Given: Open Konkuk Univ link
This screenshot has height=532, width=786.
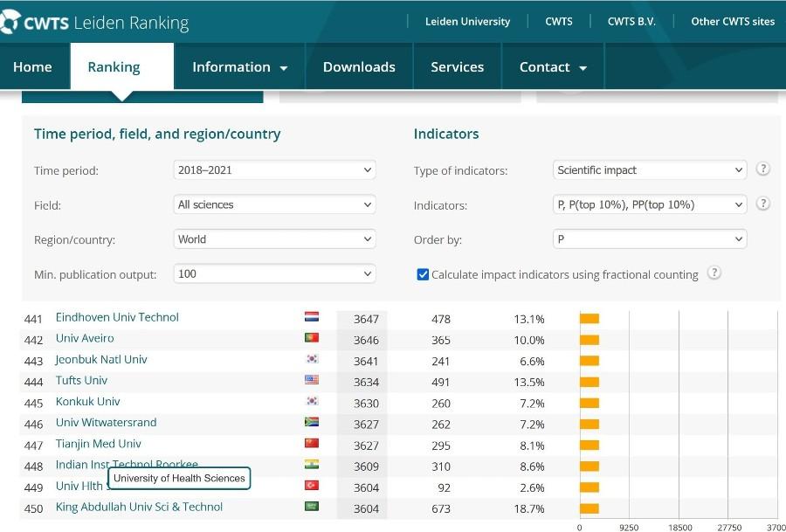Looking at the screenshot, I should 87,401.
